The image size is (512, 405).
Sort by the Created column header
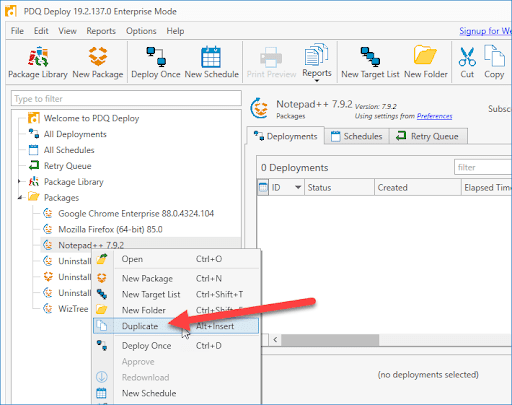[x=418, y=188]
